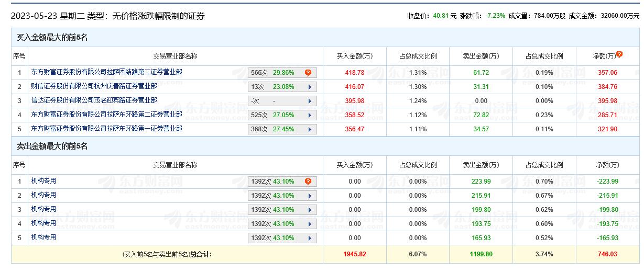The width and height of the screenshot is (644, 272).
Task: Open 东方财富证券拉萨团结路第二证券营业部 link
Action: (x=107, y=72)
